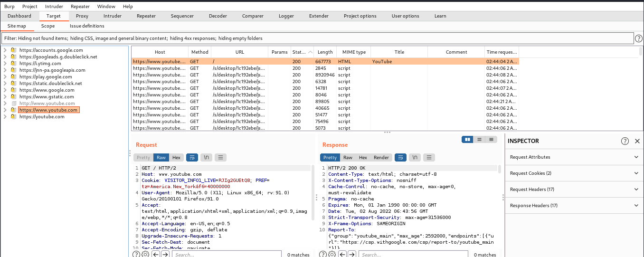Switch Response view to Hex
Image resolution: width=644 pixels, height=257 pixels.
pos(363,157)
